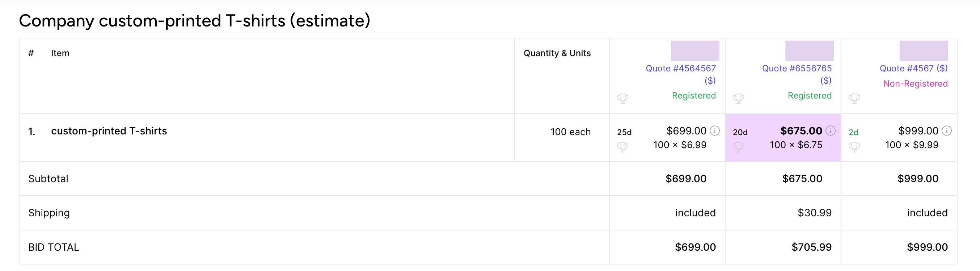Select the highlighted $675.00 best price cell

783,138
